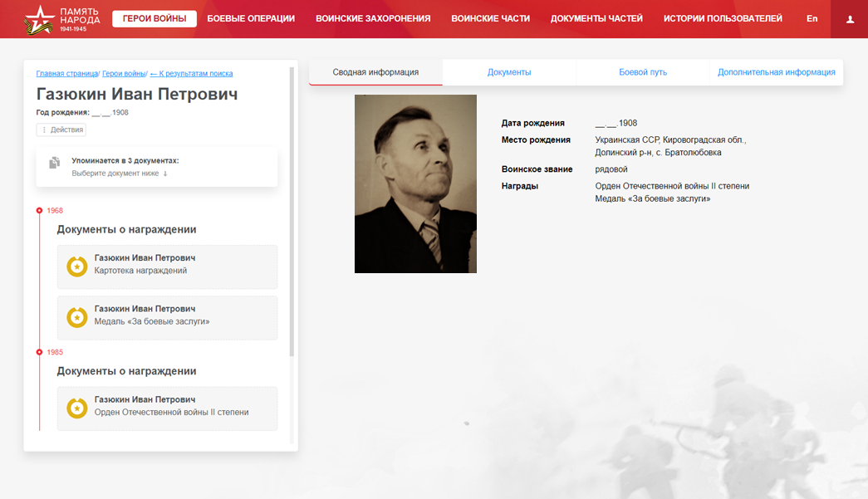Viewport: 868px width, 499px height.
Task: Go to Главная страница breadcrumb link
Action: point(67,74)
